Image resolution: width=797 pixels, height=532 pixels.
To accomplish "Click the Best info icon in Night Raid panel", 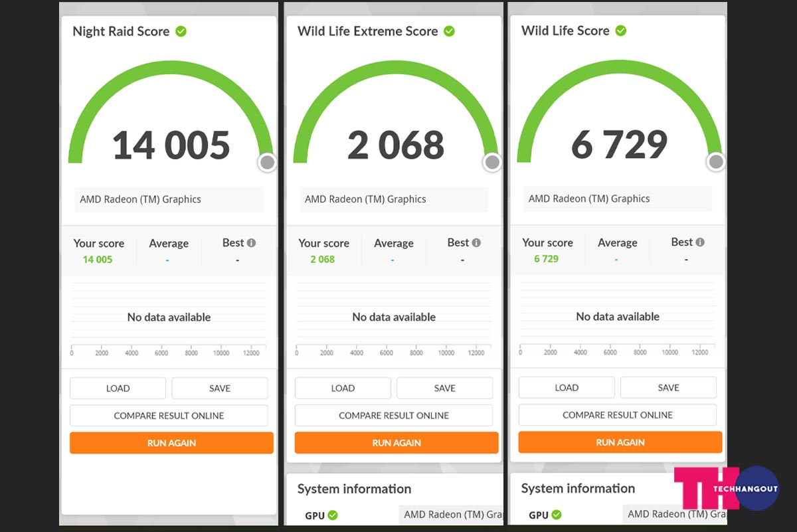I will [x=251, y=243].
